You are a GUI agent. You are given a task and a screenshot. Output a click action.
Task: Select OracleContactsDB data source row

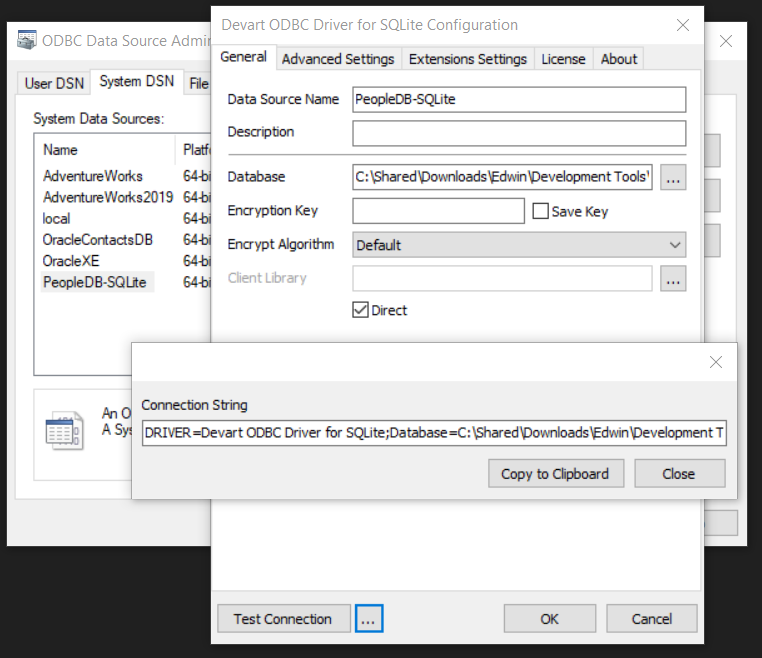point(98,240)
